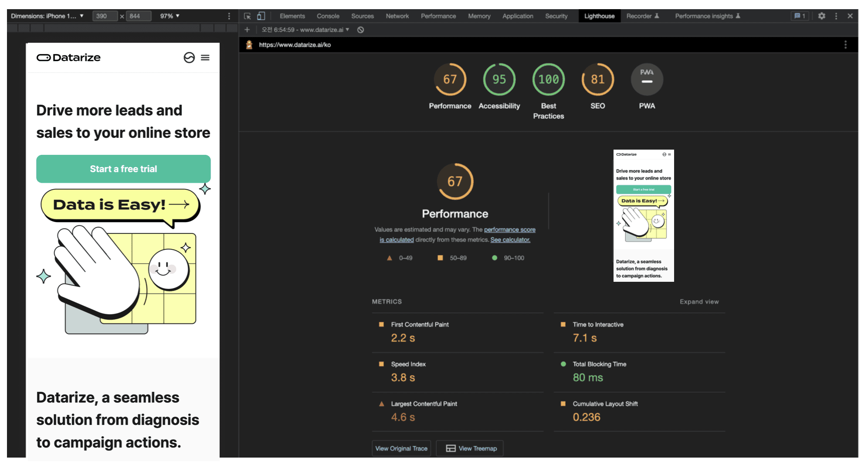Click the Start a free trial button

click(123, 169)
